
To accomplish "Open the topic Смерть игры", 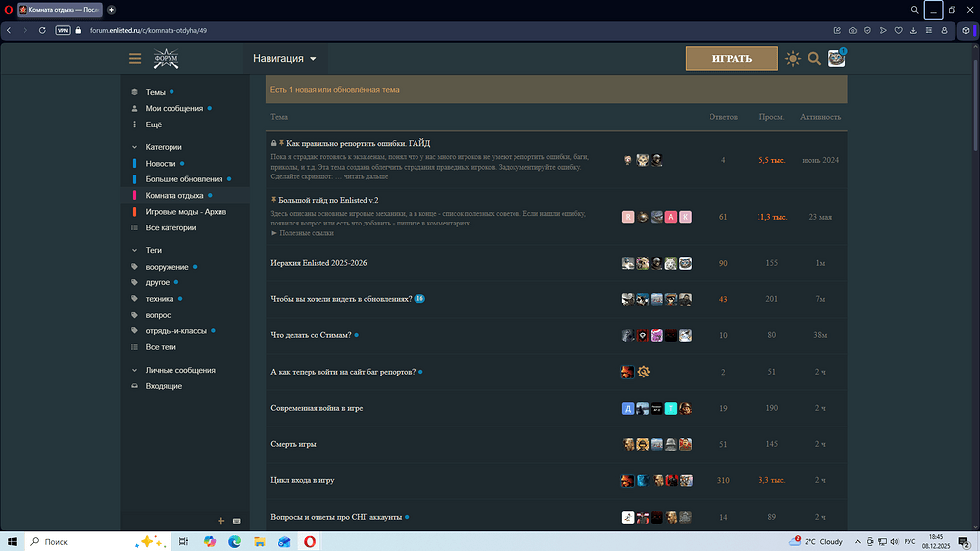I will pos(293,444).
